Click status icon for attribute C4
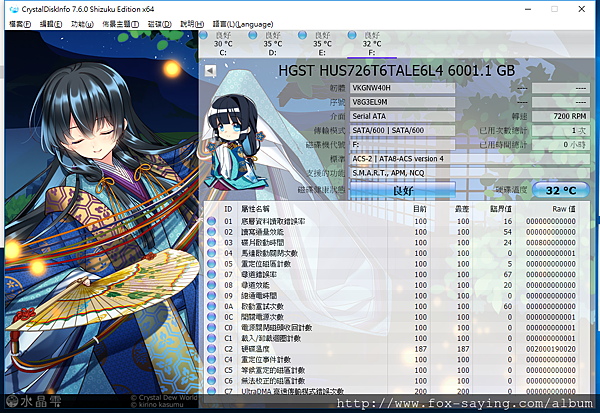The image size is (600, 413). pos(211,359)
